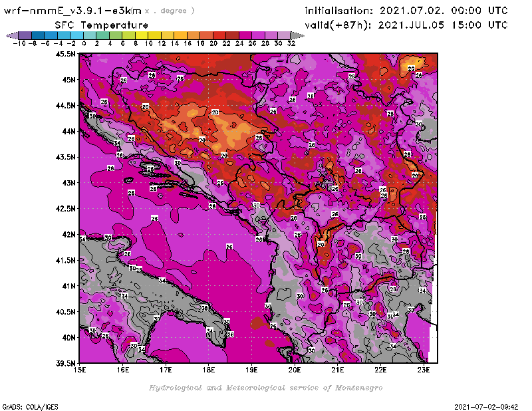Pick the blue swatch between -6 and -4
532x411 pixels.
point(51,35)
